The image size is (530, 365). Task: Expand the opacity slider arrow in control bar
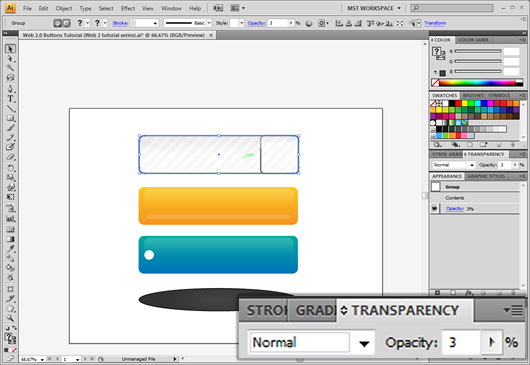pos(291,23)
